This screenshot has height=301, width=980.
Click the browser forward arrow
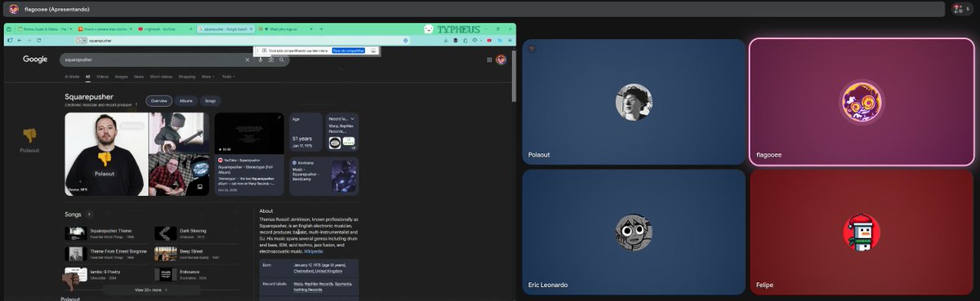click(29, 40)
